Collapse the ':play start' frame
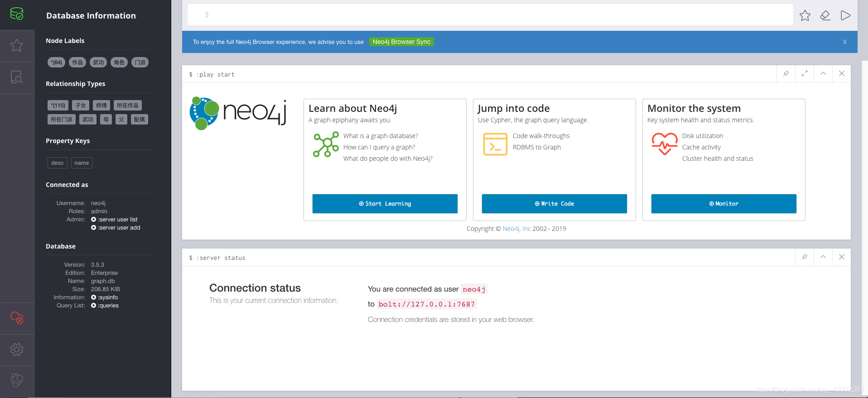 (823, 73)
